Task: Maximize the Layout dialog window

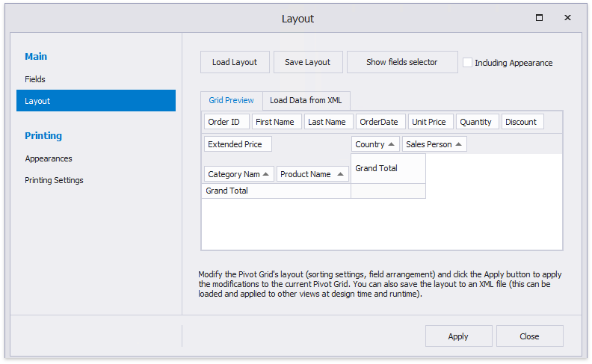Action: pyautogui.click(x=539, y=18)
